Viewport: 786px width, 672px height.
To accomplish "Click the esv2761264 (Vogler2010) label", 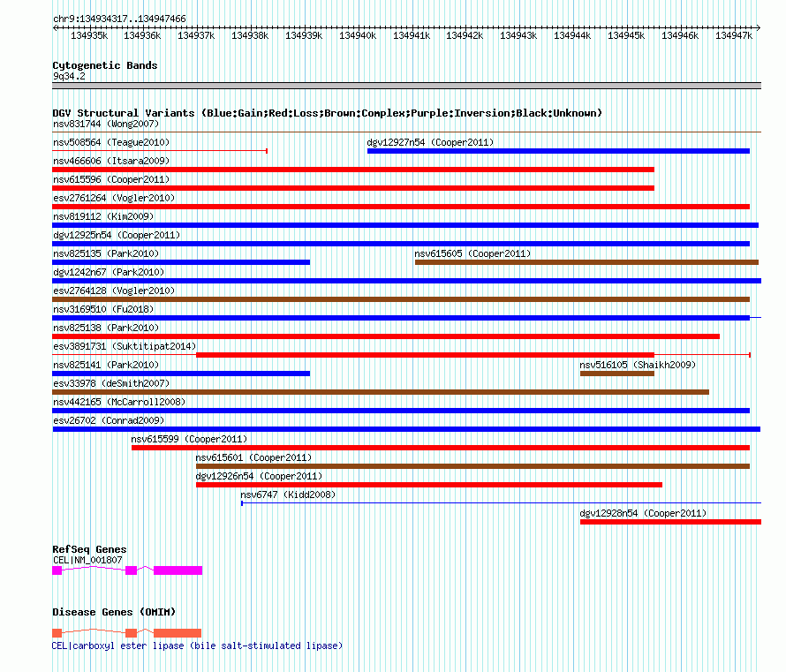I will coord(114,198).
